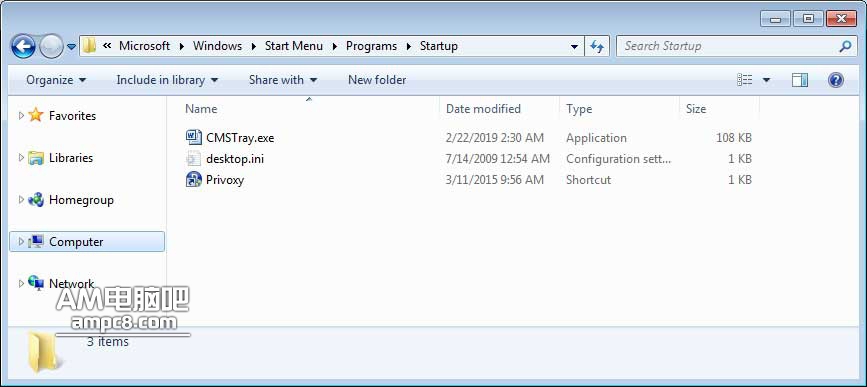
Task: Toggle the preview pane
Action: pyautogui.click(x=800, y=80)
